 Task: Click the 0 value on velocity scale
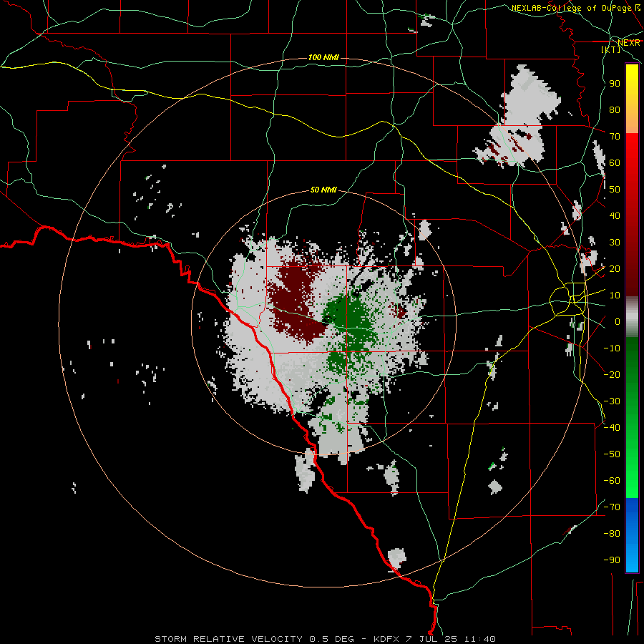(618, 321)
